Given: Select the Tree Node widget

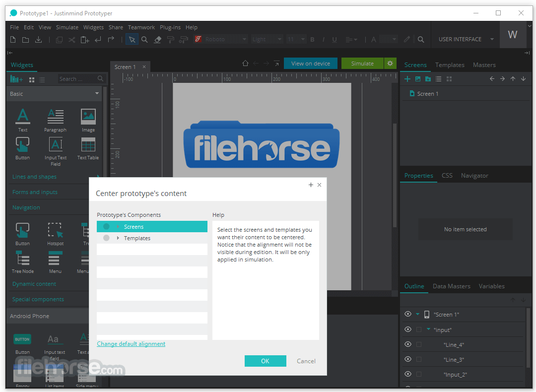Looking at the screenshot, I should 23,262.
